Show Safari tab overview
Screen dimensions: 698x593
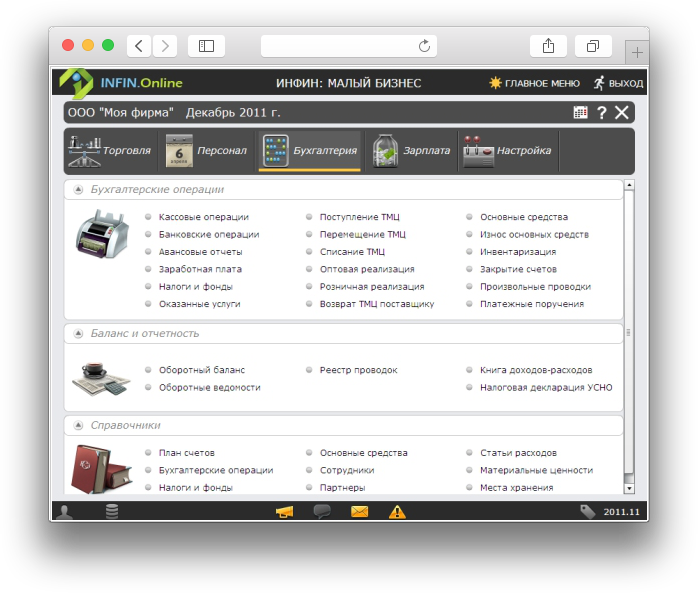click(x=593, y=46)
